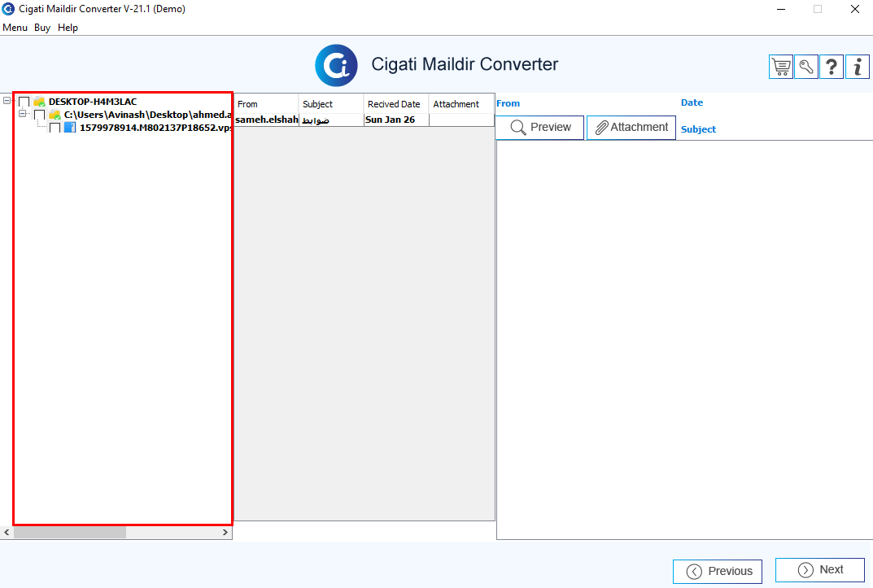Click the tree scrollbar right arrow
The height and width of the screenshot is (588, 873).
pyautogui.click(x=225, y=533)
